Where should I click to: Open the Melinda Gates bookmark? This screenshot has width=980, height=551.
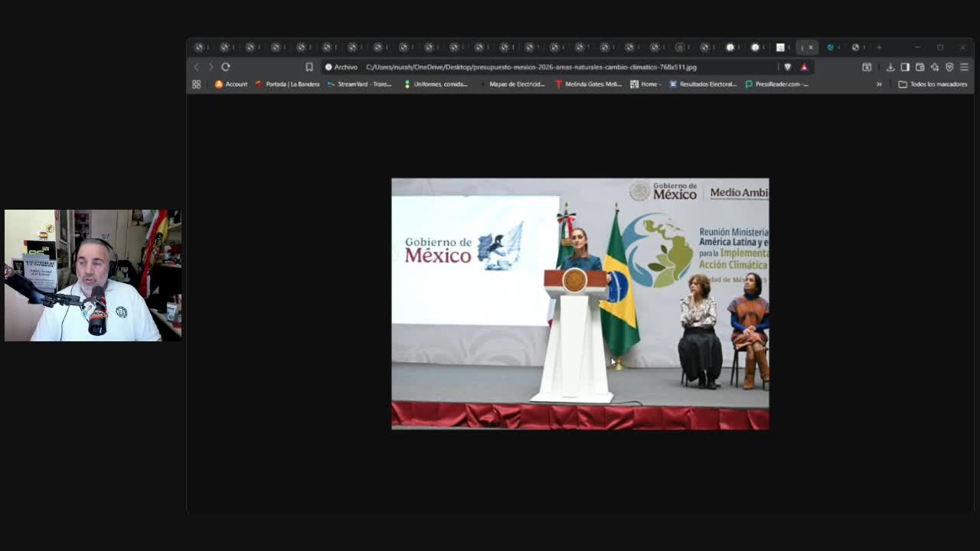pyautogui.click(x=588, y=84)
